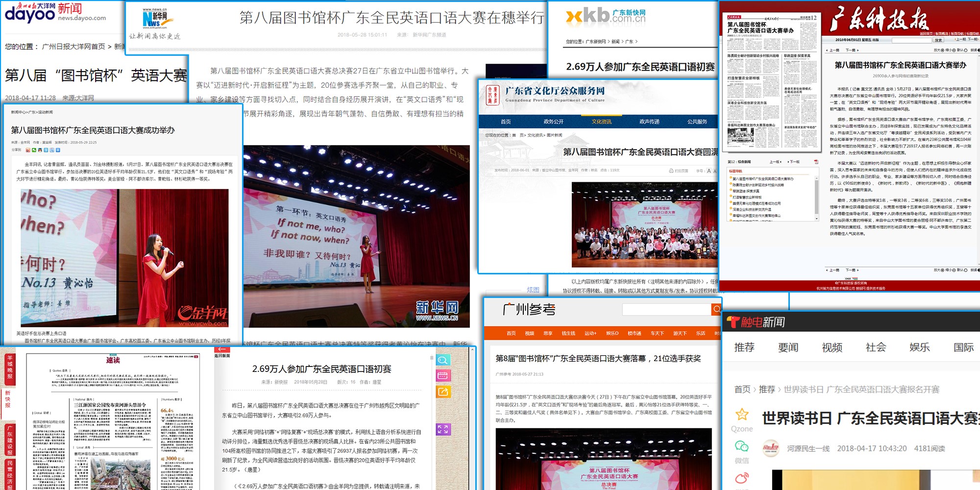
Task: Share via the green WeChat icon
Action: [x=742, y=446]
